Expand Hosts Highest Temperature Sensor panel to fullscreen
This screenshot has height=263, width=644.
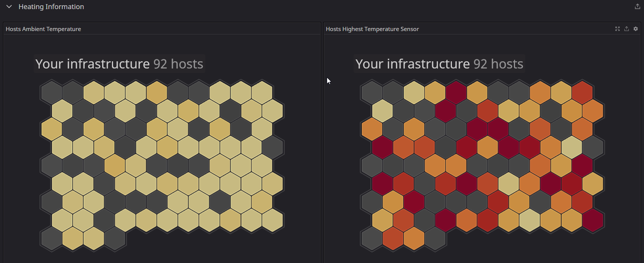[618, 29]
